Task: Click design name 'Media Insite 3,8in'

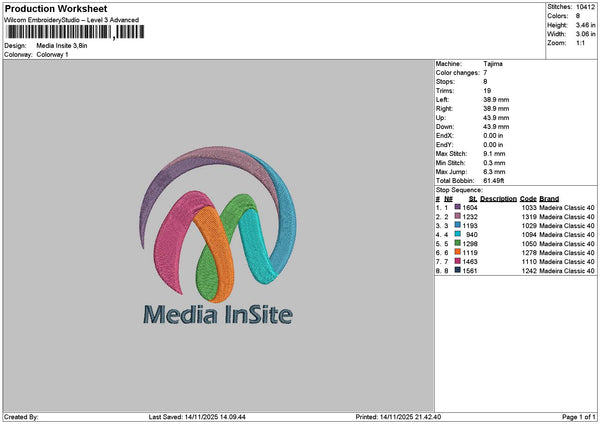Action: point(62,46)
